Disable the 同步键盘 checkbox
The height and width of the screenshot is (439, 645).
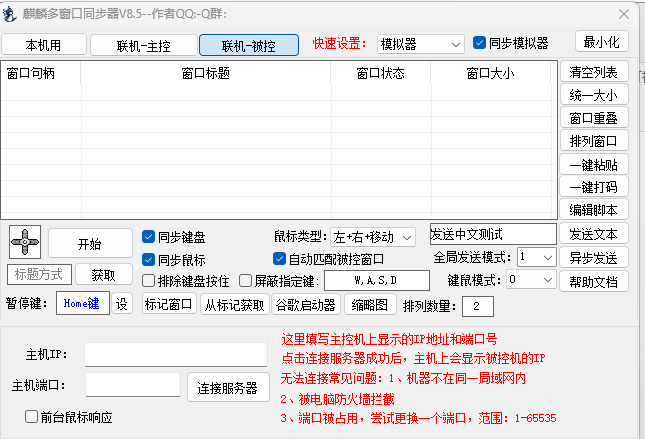tap(149, 237)
